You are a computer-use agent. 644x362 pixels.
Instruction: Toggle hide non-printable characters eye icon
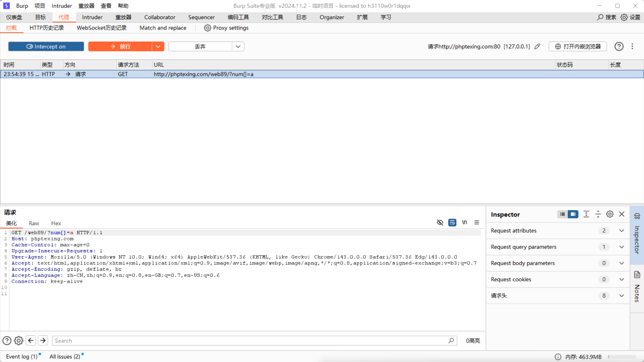[440, 223]
